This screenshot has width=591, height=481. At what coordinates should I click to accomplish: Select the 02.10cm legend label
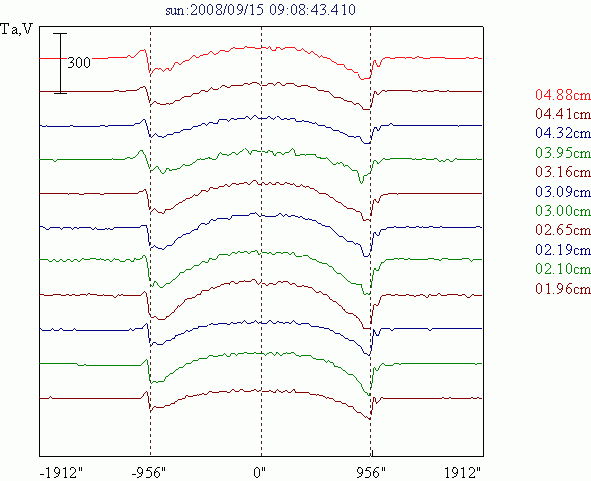tap(563, 269)
